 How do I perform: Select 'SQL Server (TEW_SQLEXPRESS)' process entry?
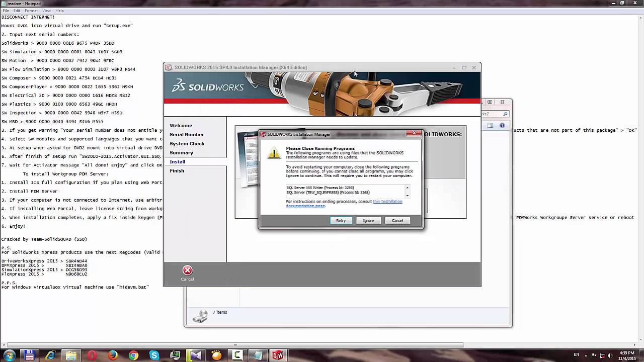pos(328,193)
